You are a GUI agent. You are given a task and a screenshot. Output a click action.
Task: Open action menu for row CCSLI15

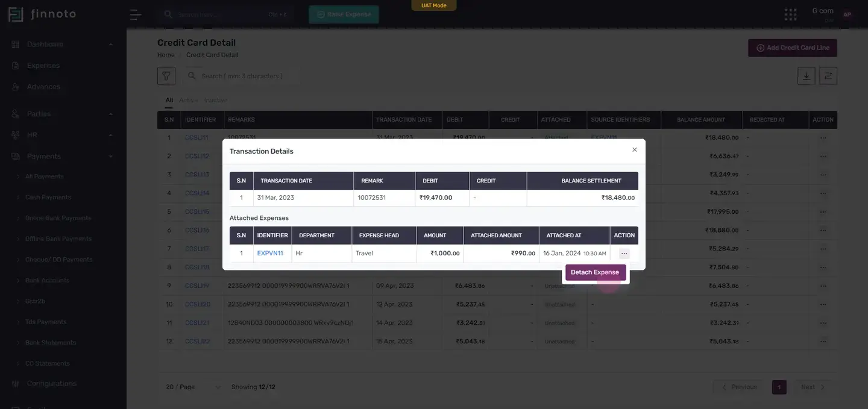pos(823,211)
